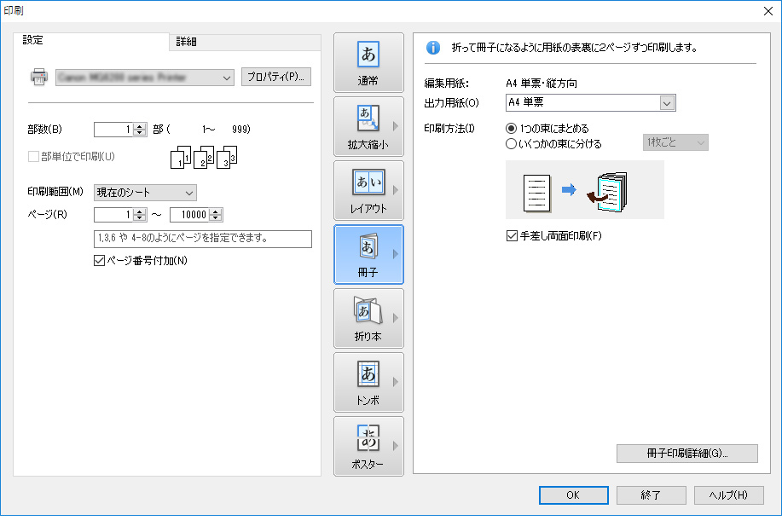This screenshot has height=532, width=782.
Task: Select the 冊子 booklet print mode
Action: (x=368, y=254)
